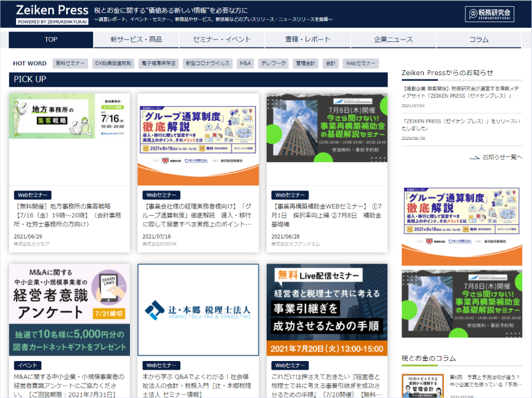
Task: Open sidebar banner グループ通算制度 徹底解説
Action: click(x=462, y=226)
